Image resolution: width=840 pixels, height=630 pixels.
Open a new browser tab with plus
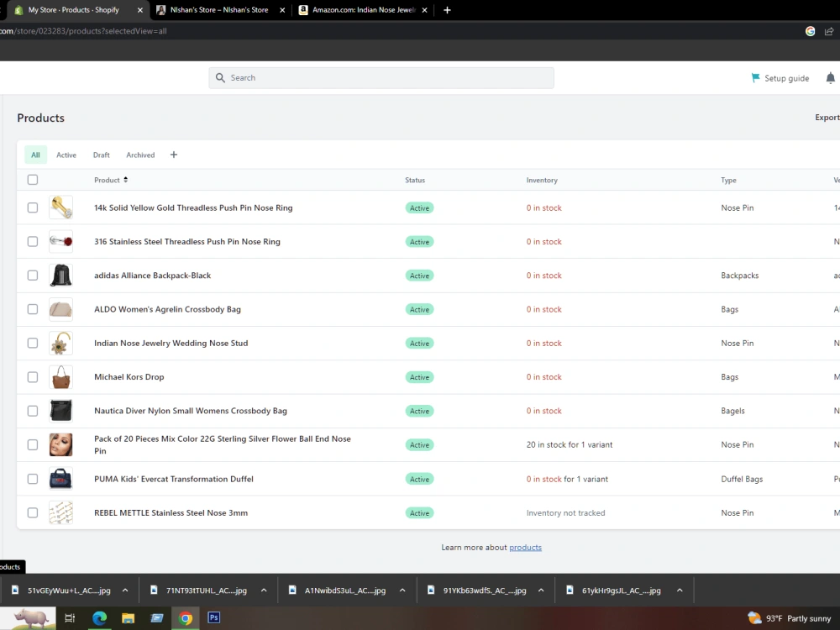tap(448, 10)
